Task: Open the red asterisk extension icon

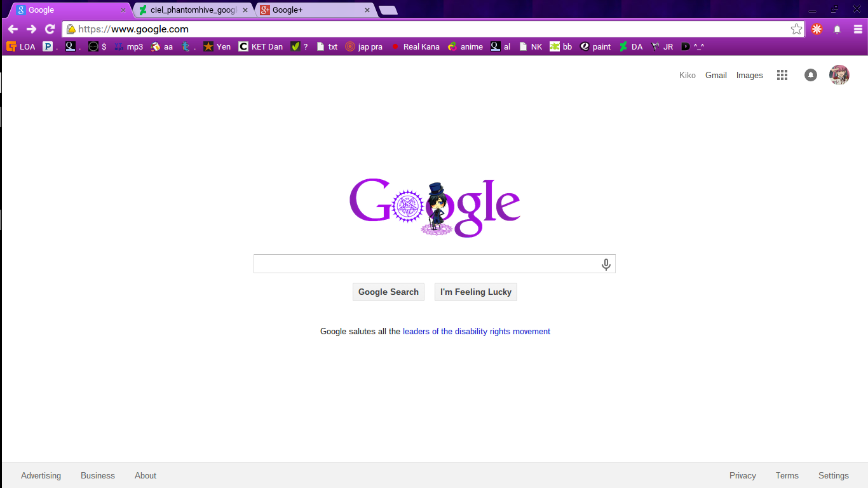Action: [x=817, y=29]
